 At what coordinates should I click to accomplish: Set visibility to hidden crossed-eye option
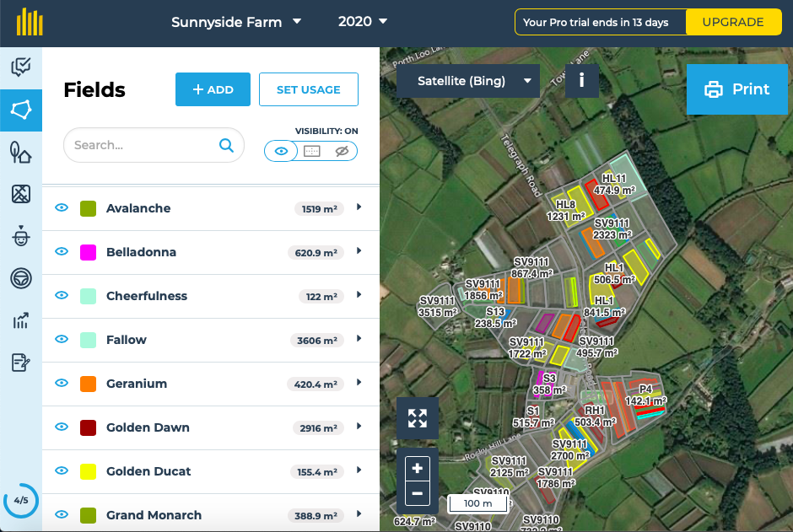pos(342,151)
